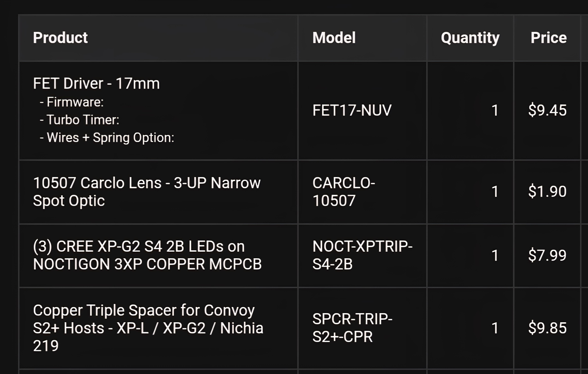This screenshot has width=588, height=374.
Task: Select the CARCLO-10507 model code
Action: coord(344,192)
